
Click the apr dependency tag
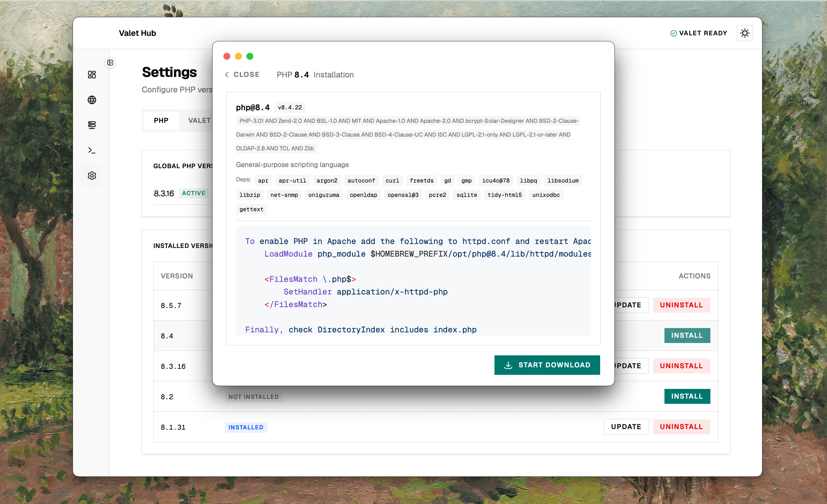[x=263, y=181]
